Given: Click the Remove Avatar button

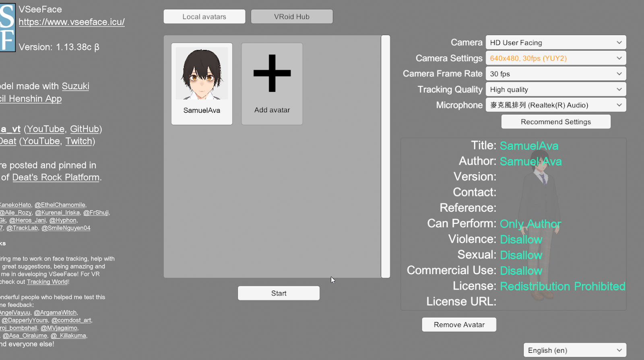Looking at the screenshot, I should tap(459, 325).
